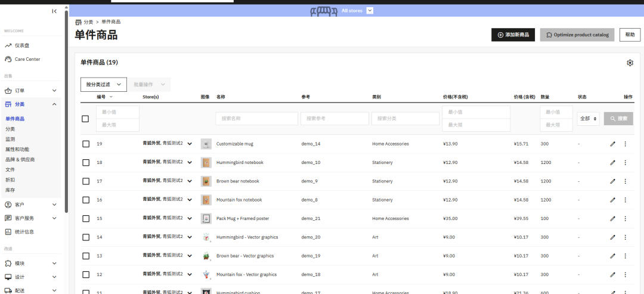Viewport: 644px width, 294px height.
Task: Check the box for product 12
Action: pos(86,274)
